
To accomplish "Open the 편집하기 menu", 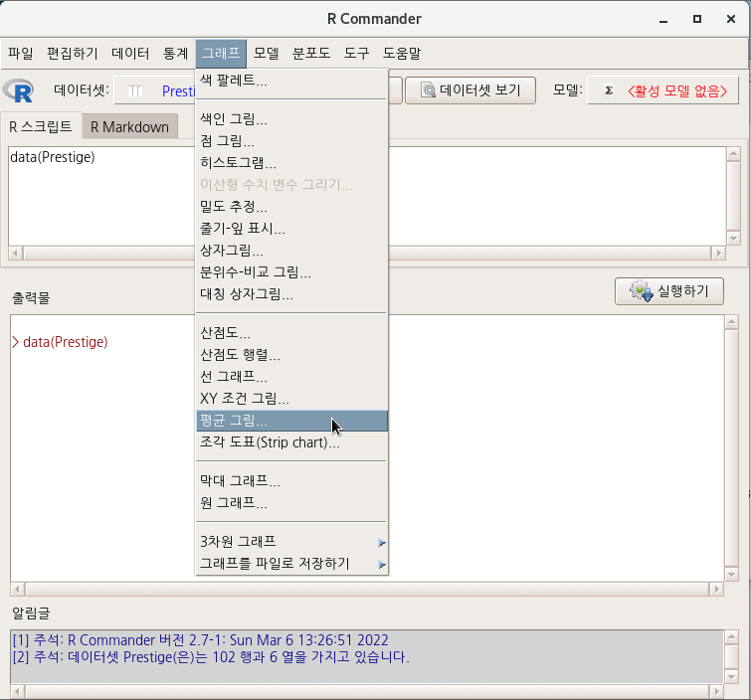I will (72, 53).
